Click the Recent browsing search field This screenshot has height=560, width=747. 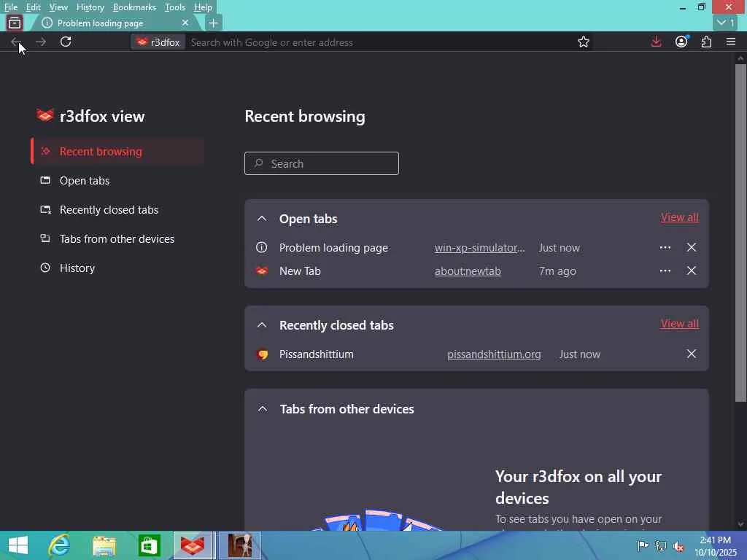322,163
